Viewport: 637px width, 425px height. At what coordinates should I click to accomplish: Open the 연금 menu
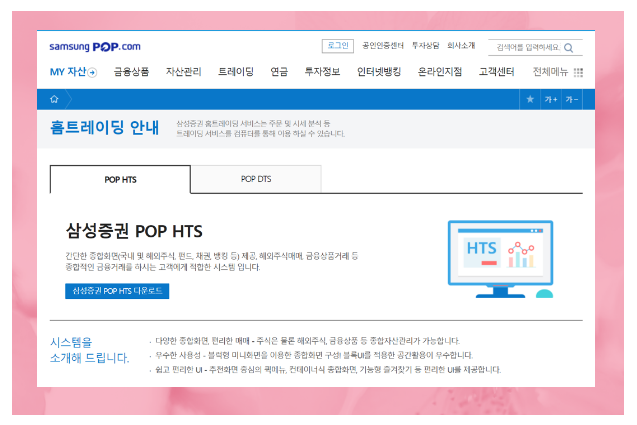(x=279, y=72)
